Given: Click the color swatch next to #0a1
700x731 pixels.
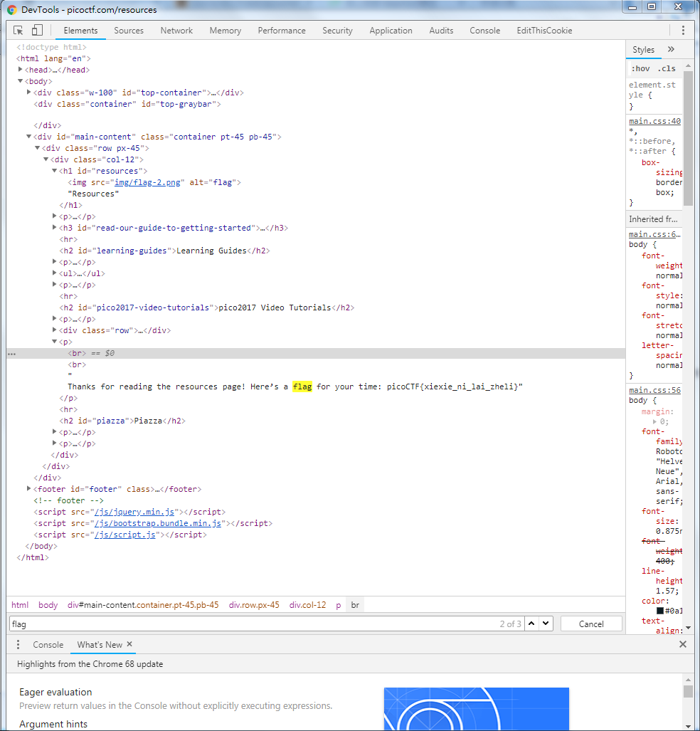Looking at the screenshot, I should tap(660, 611).
